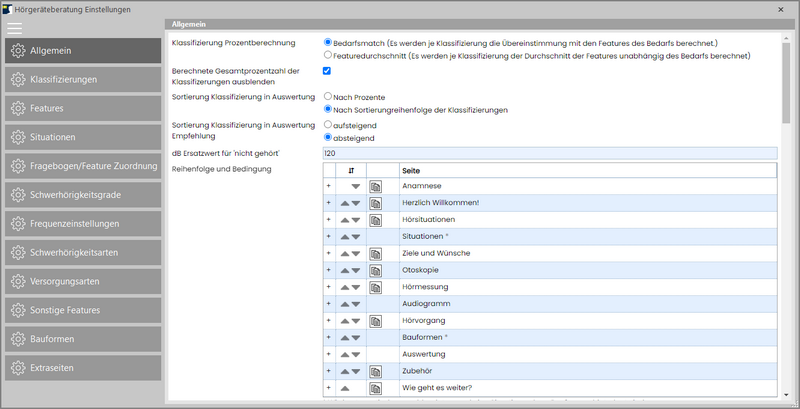Open the hamburger menu icon
Image resolution: width=800 pixels, height=409 pixels.
click(x=14, y=28)
